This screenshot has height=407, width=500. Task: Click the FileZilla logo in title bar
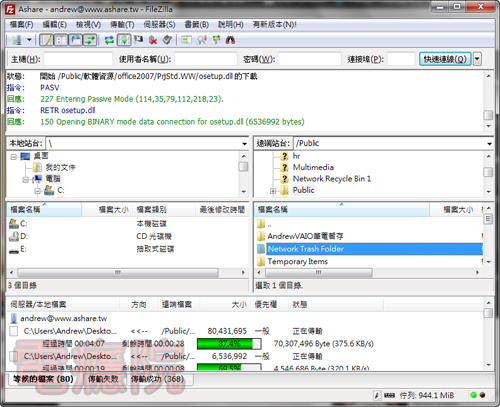[x=10, y=9]
